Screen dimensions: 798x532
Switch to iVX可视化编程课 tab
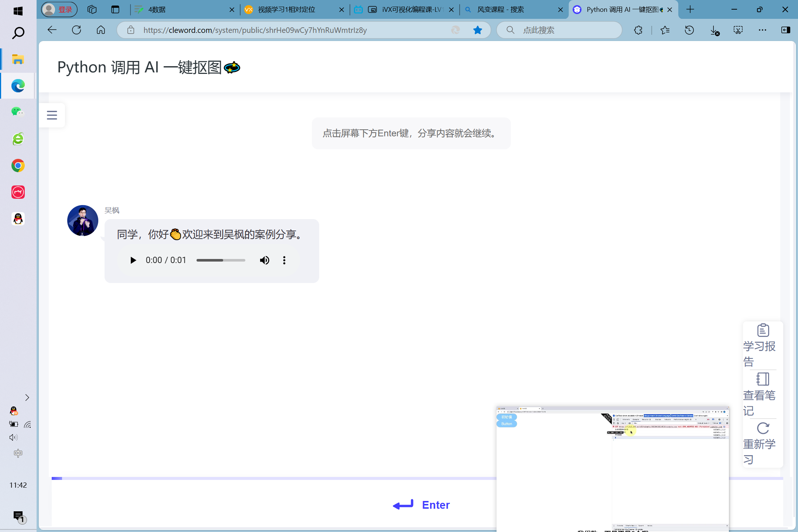[403, 10]
